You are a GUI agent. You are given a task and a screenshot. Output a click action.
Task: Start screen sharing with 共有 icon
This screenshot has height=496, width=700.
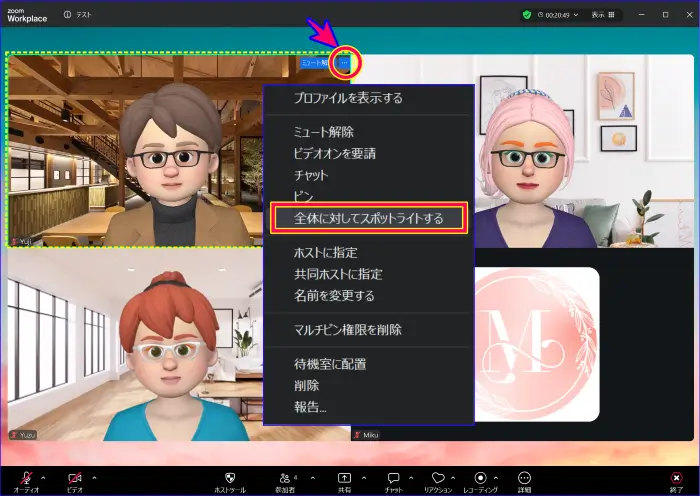click(344, 478)
